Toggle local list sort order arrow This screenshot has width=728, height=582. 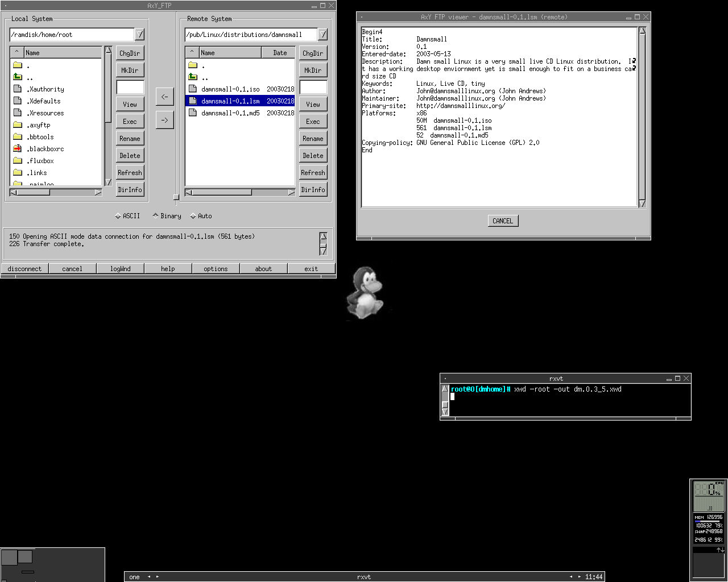(16, 52)
